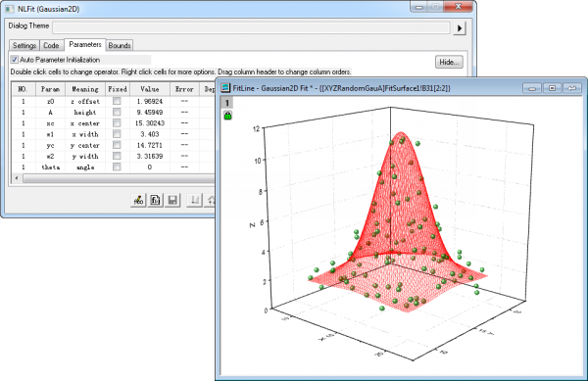Click the FitLine graph window title icon
Image resolution: width=588 pixels, height=381 pixels.
coord(225,88)
